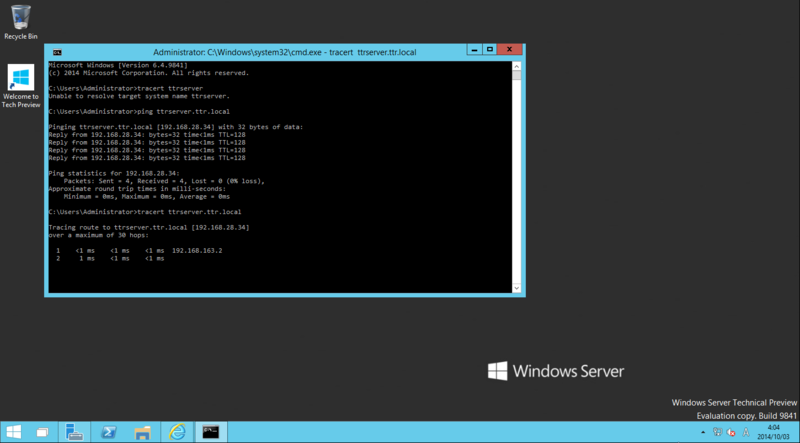Open File Explorer from the taskbar

[x=143, y=432]
